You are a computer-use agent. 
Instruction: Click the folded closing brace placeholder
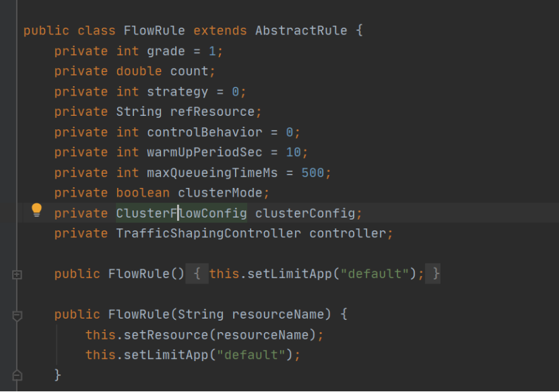pyautogui.click(x=436, y=274)
